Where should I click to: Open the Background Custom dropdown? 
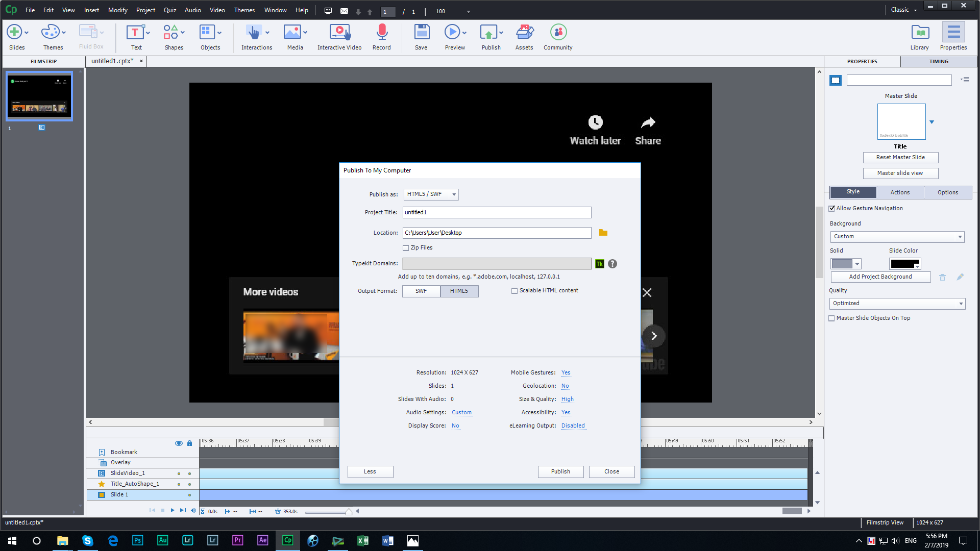pos(897,237)
